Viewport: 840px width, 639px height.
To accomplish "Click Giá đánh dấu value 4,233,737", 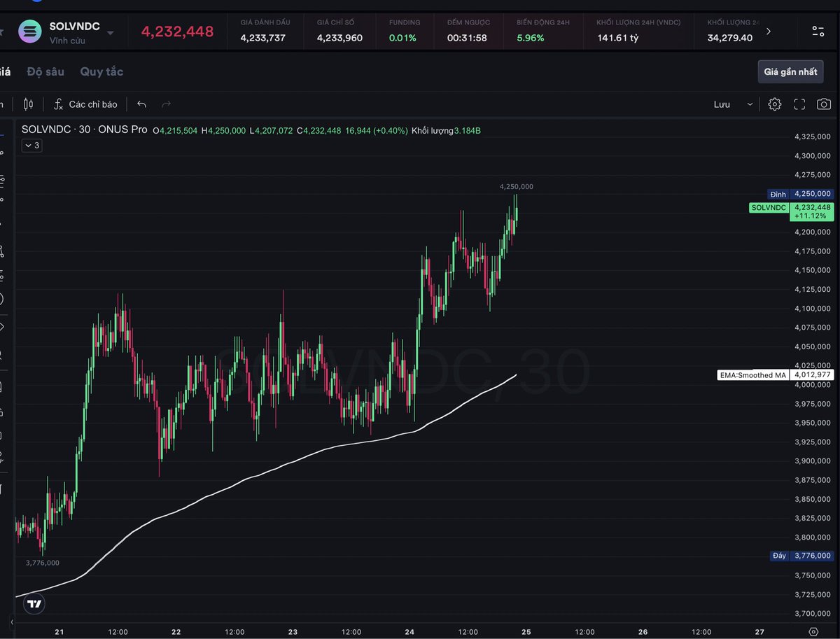I will coord(262,38).
